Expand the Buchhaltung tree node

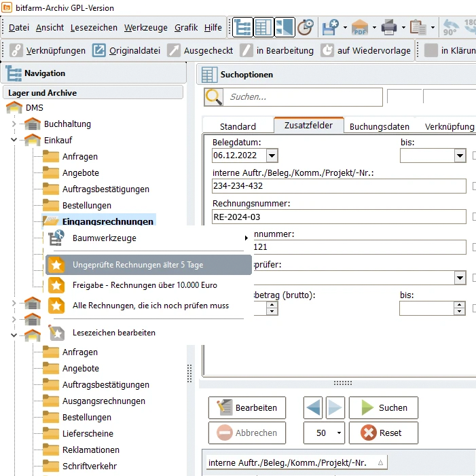14,124
